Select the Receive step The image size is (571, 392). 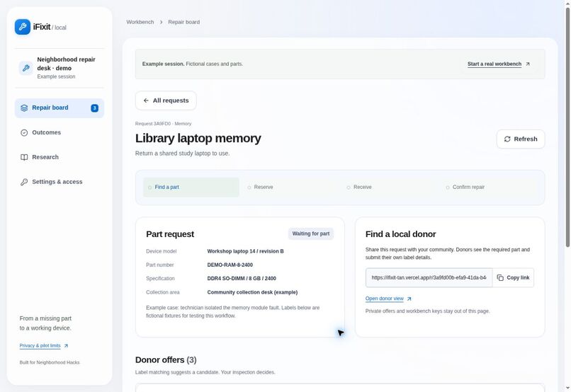coord(389,188)
